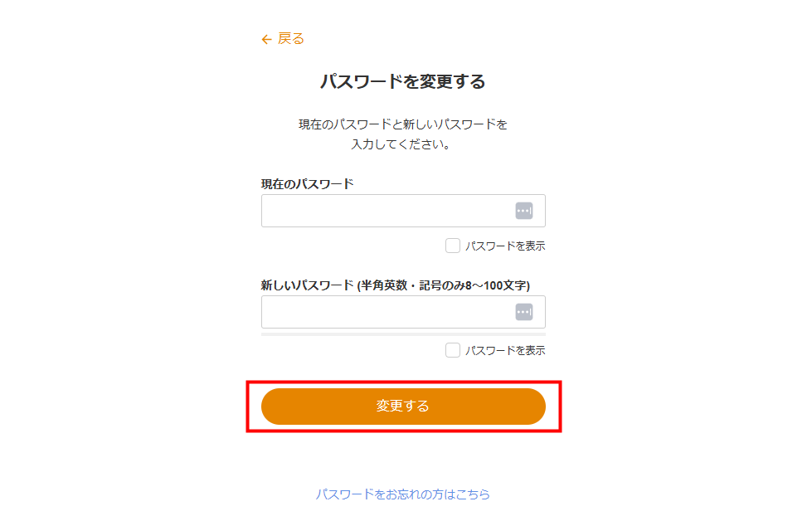Open password manager icon in 現在のパスワード field
The height and width of the screenshot is (521, 812).
[x=523, y=211]
